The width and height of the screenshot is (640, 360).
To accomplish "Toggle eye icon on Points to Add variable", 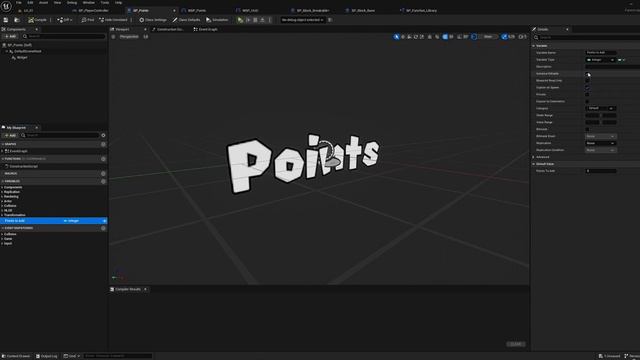I will pos(104,221).
